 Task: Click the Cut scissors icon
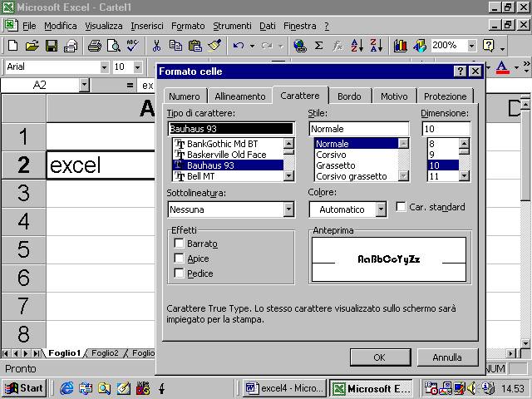pos(156,46)
